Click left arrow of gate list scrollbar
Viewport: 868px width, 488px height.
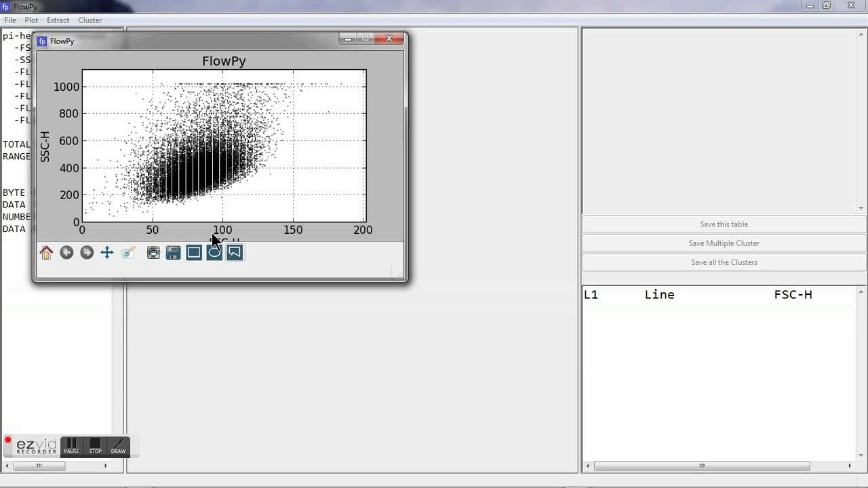(587, 466)
